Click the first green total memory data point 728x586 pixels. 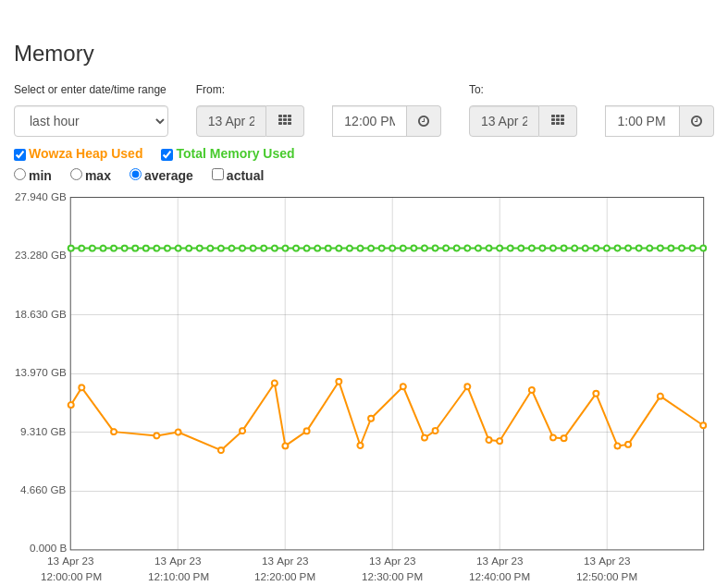click(x=71, y=249)
